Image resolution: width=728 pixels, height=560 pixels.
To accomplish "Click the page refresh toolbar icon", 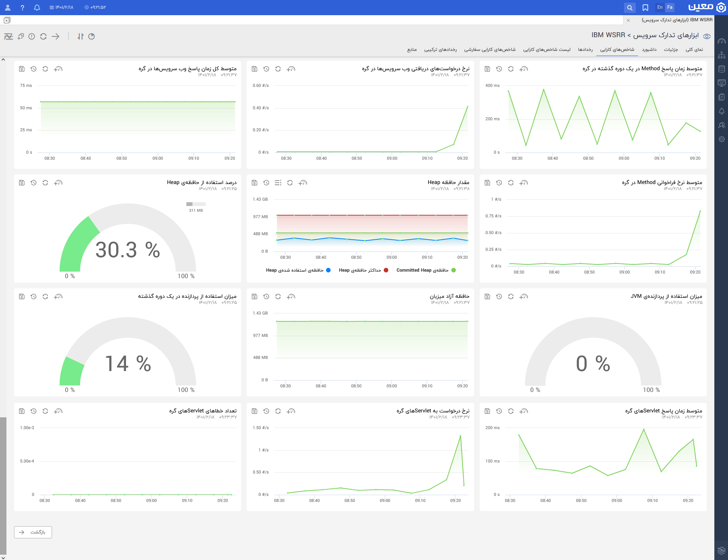I will click(43, 36).
